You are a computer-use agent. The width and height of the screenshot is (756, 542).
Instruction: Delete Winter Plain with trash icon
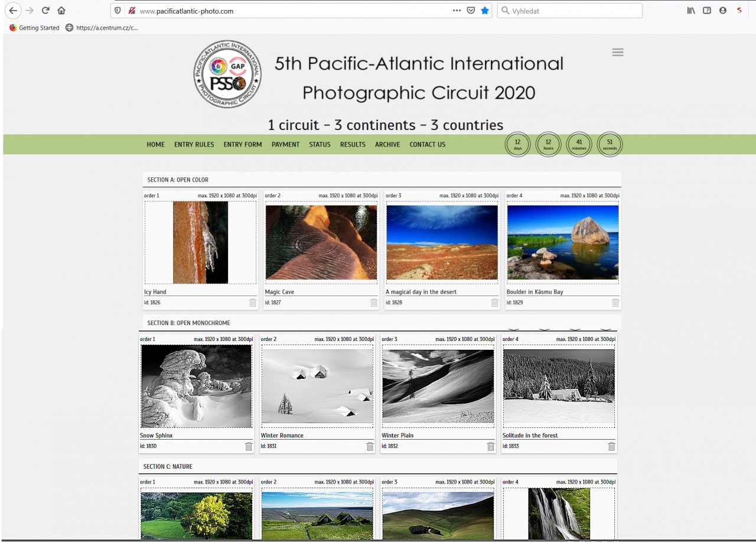[490, 446]
